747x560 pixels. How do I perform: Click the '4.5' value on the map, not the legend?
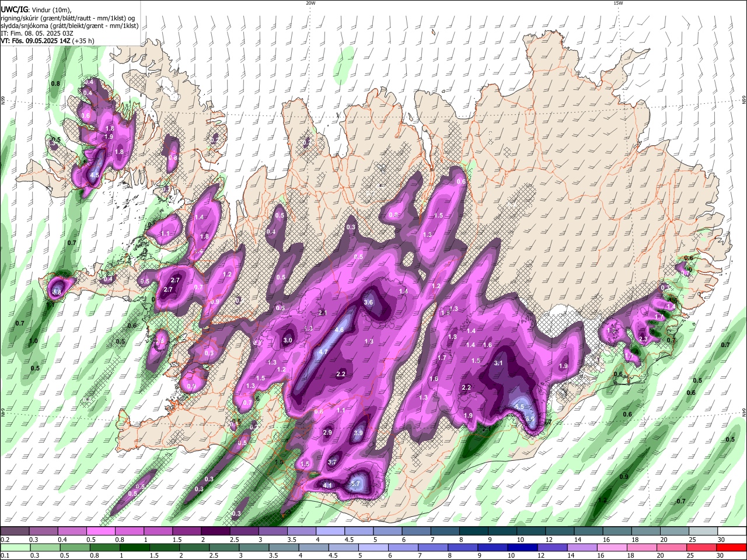click(95, 175)
